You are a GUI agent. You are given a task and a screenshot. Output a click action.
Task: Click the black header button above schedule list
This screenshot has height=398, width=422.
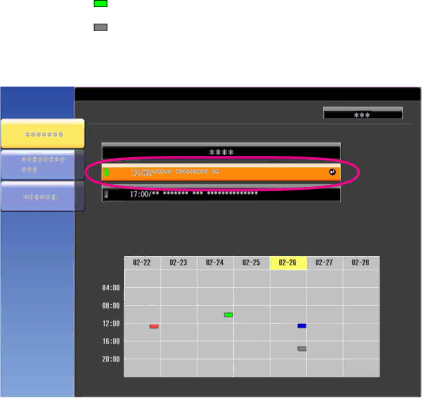(x=221, y=152)
